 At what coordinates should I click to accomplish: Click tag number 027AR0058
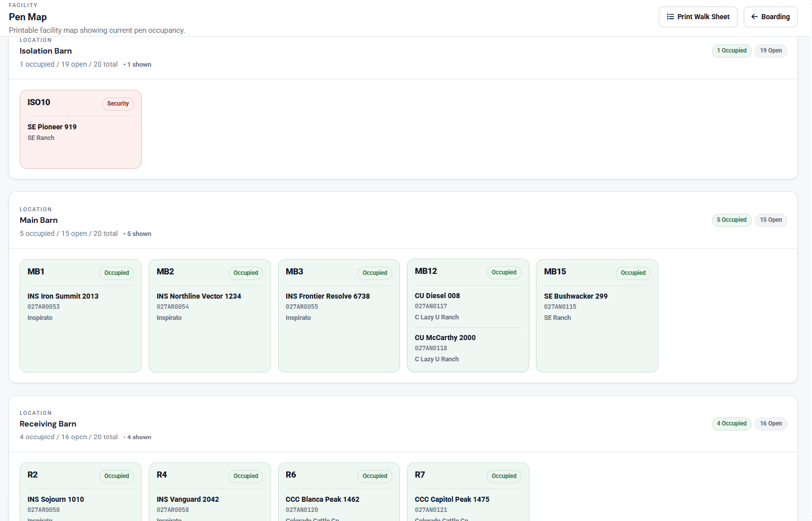[x=173, y=510]
